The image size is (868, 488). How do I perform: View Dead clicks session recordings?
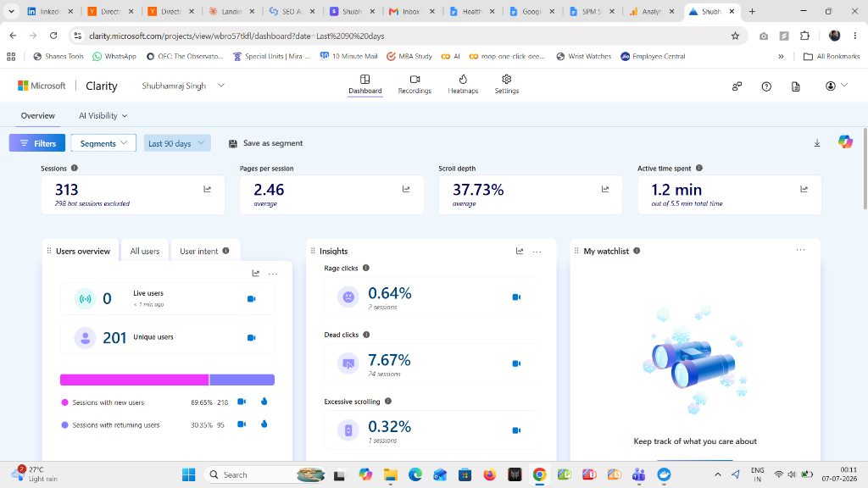[x=516, y=363]
